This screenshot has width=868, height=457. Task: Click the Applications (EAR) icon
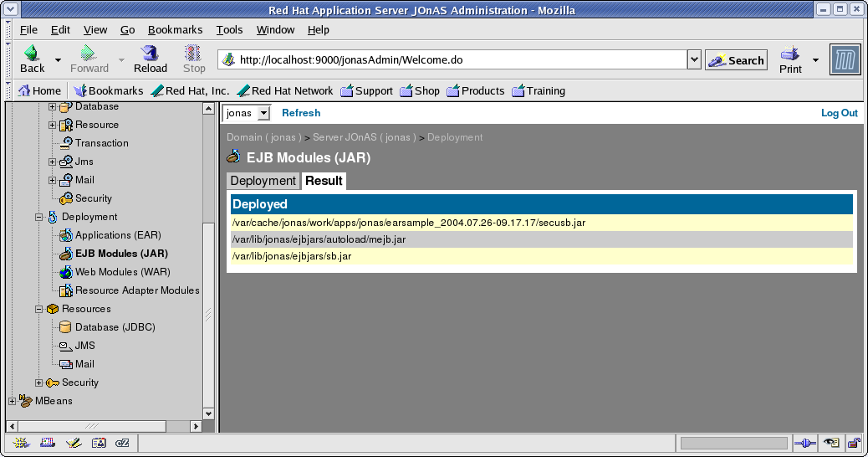coord(66,235)
